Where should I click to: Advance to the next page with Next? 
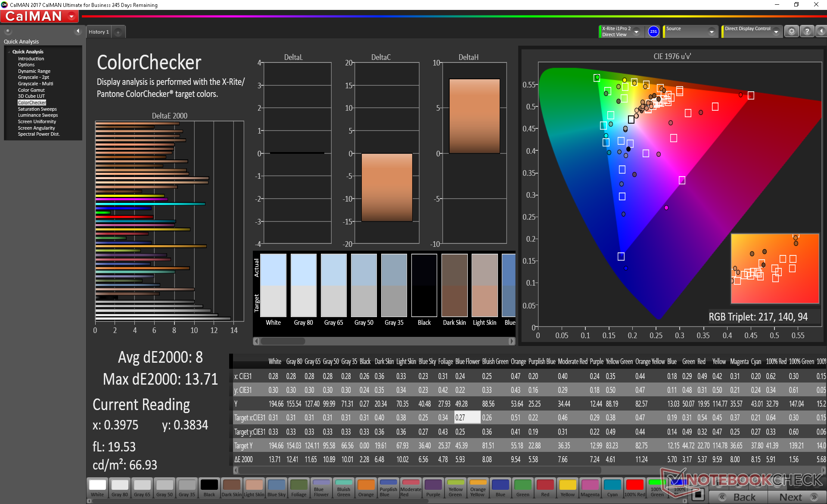click(x=796, y=497)
